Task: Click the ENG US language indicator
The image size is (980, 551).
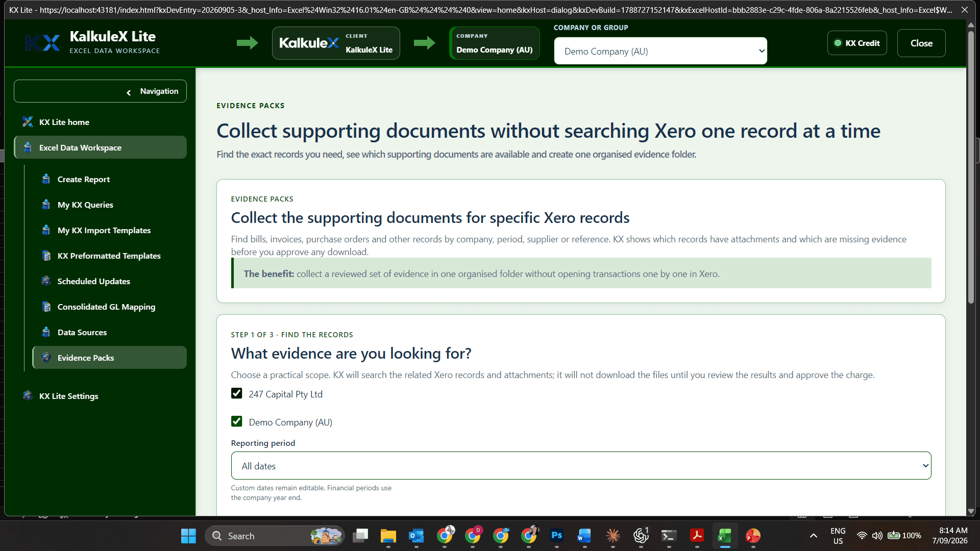Action: (838, 536)
